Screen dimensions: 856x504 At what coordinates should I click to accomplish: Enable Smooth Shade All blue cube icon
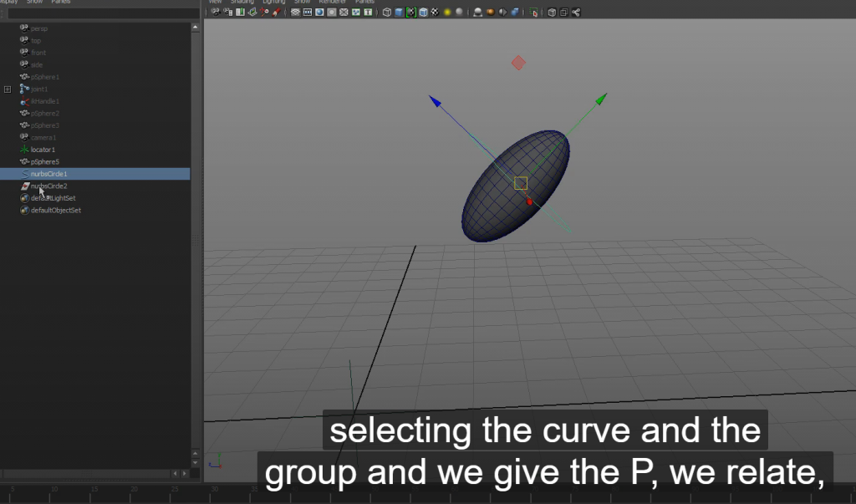[399, 12]
